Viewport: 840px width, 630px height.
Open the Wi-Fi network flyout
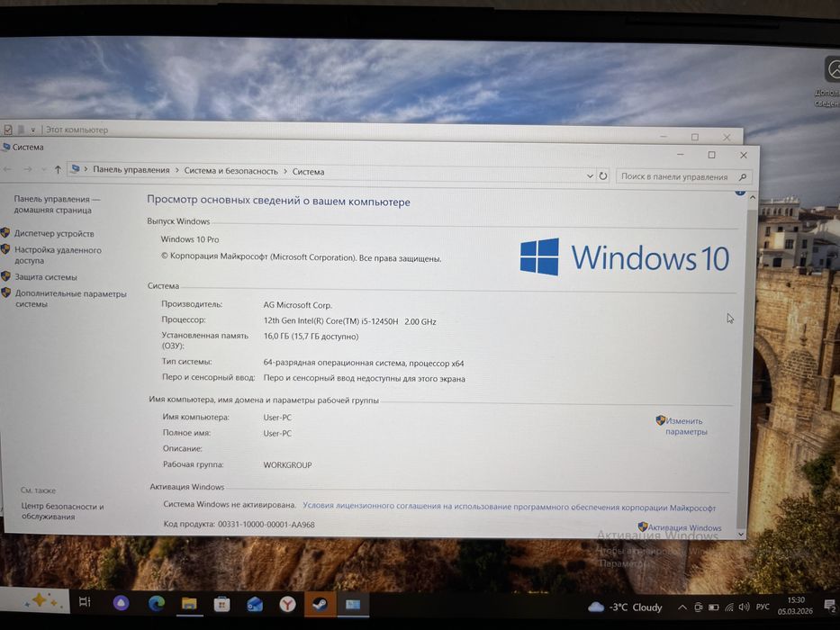tap(729, 607)
